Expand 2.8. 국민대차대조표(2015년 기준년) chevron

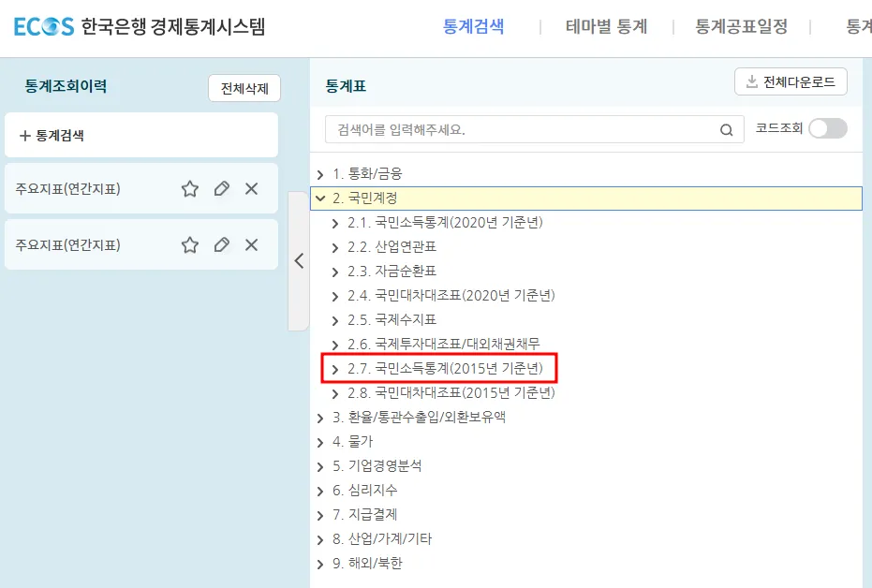pos(334,393)
